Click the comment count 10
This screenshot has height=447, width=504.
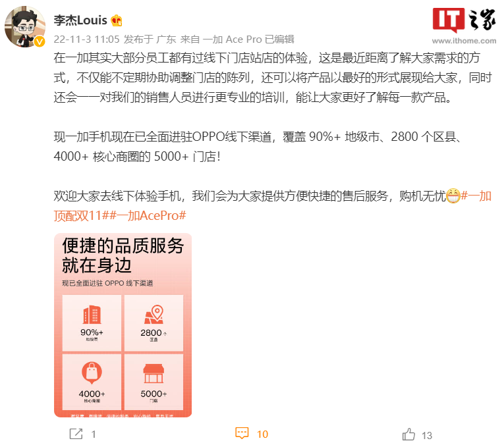click(262, 434)
